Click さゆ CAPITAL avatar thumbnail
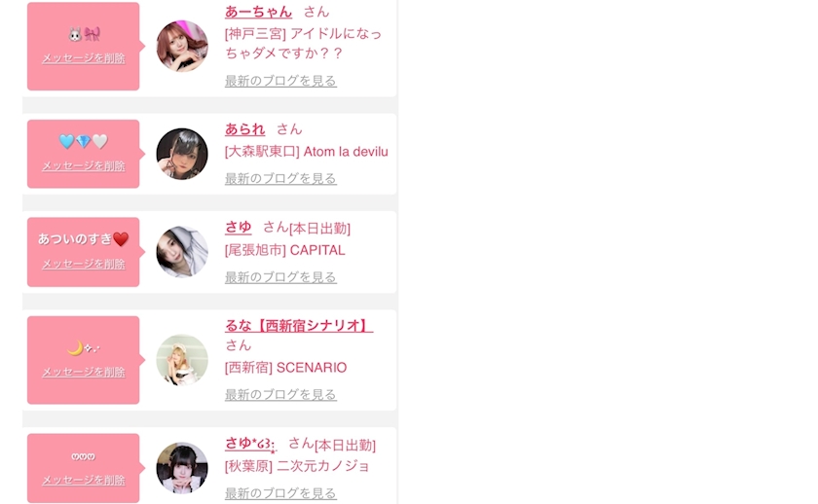 (x=182, y=252)
